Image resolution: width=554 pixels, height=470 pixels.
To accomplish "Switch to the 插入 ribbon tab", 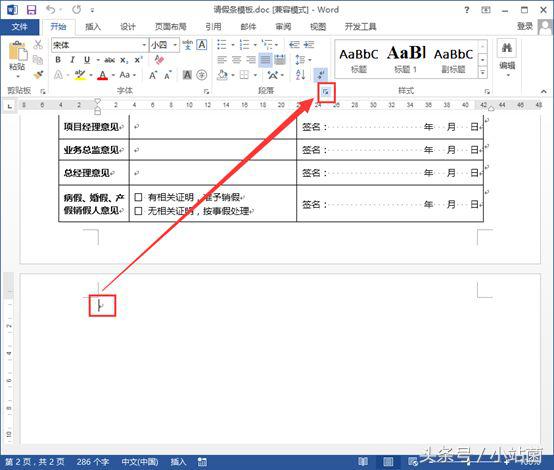I will pos(93,27).
